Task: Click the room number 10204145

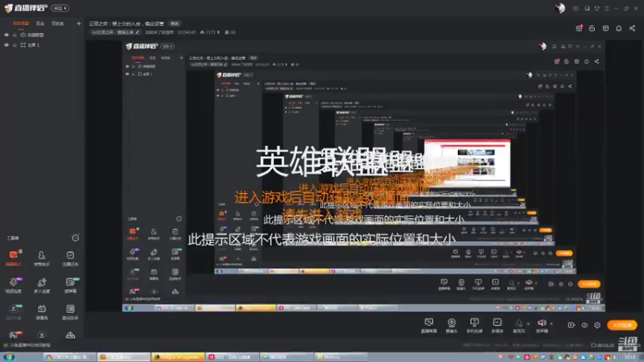Action: 187,32
